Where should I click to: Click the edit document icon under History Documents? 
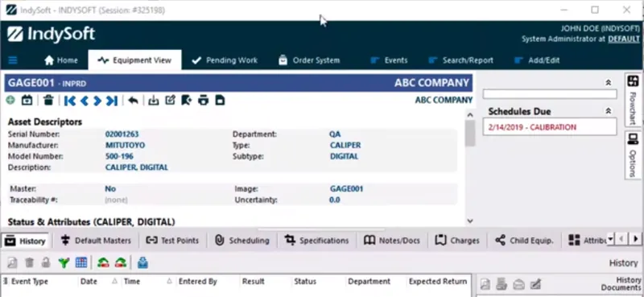[x=535, y=284]
